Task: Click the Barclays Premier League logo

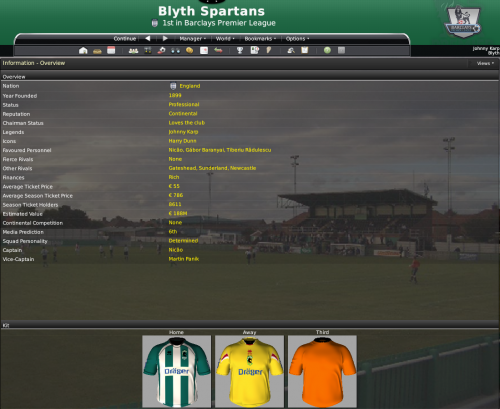Action: tap(463, 22)
